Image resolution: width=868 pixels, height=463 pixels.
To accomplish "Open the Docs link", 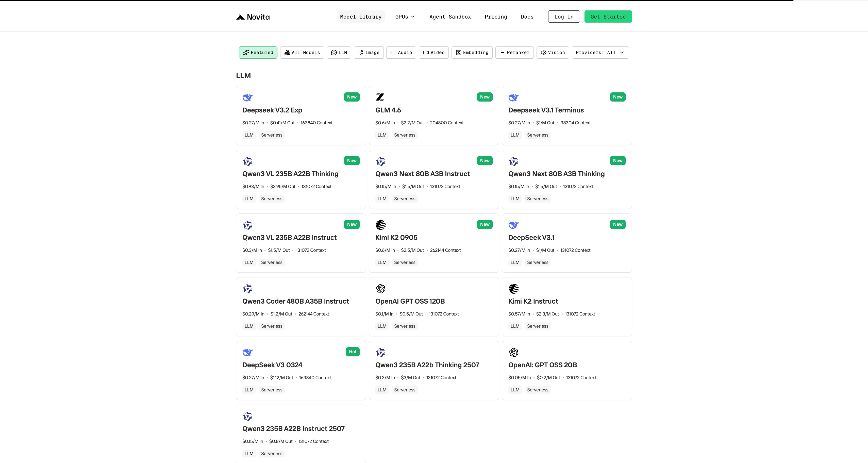I will pyautogui.click(x=527, y=16).
